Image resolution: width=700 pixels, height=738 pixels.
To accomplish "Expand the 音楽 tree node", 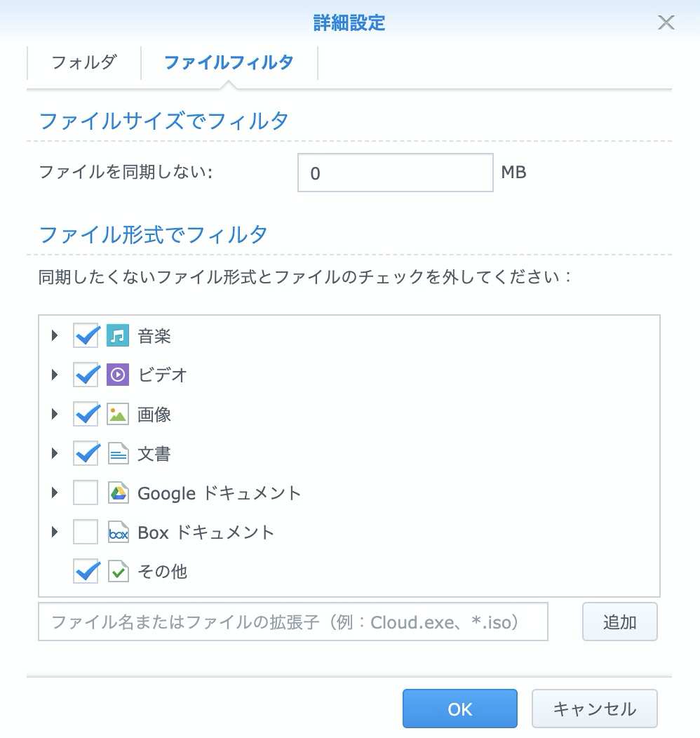I will coord(55,336).
